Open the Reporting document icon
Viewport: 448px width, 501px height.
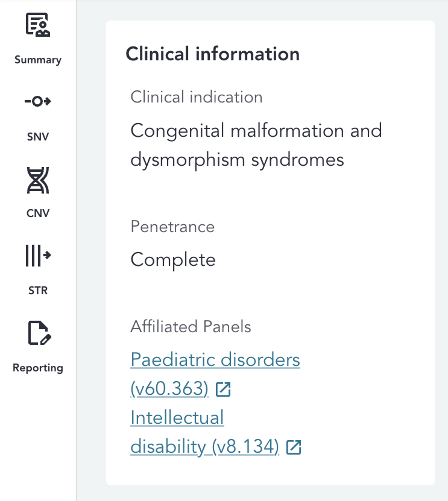coord(37,332)
